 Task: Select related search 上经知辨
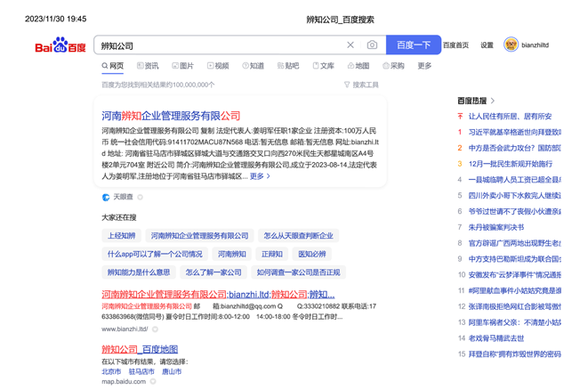coord(121,236)
